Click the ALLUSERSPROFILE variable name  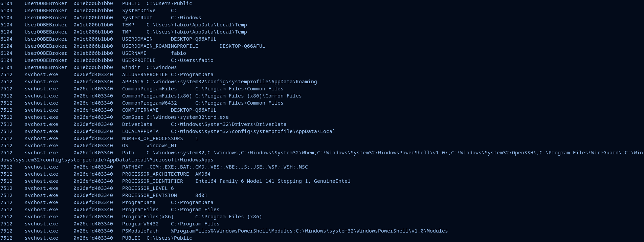tap(145, 74)
